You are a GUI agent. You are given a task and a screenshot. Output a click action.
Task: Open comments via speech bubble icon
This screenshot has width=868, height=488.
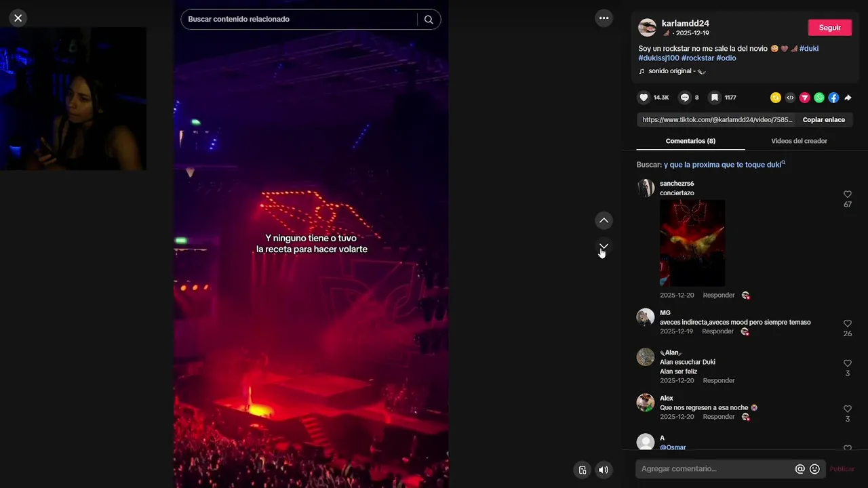[685, 98]
